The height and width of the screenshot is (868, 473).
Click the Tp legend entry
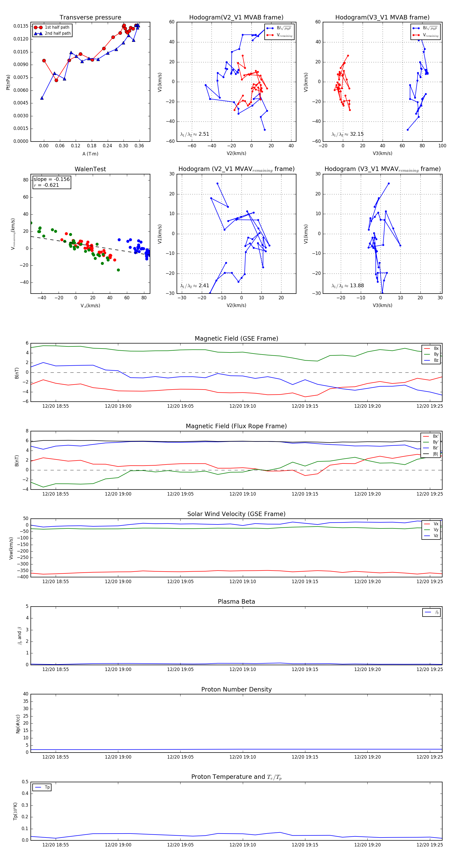pyautogui.click(x=42, y=787)
